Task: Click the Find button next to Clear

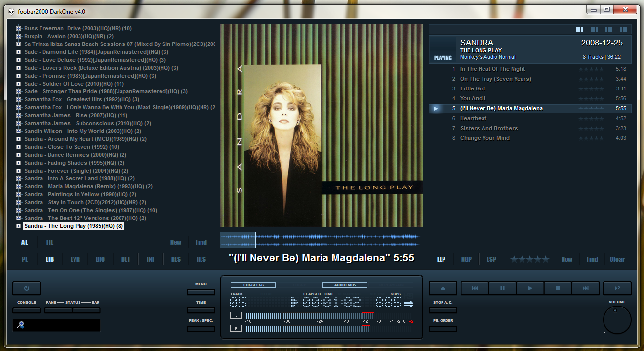Action: pos(592,259)
